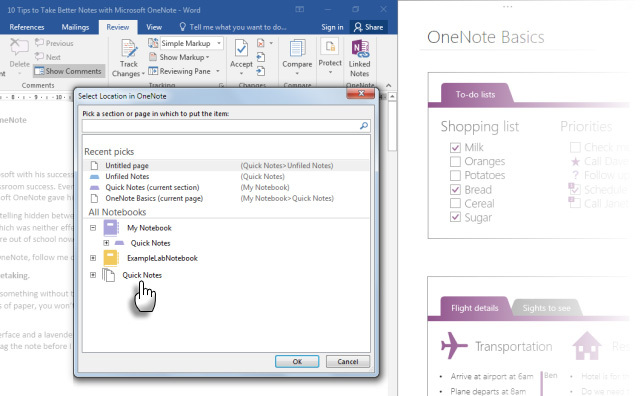Click the Reject change icon

[260, 43]
